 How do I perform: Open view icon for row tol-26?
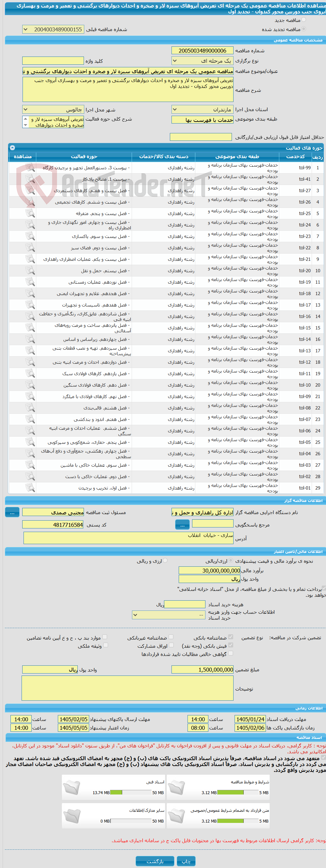tap(30, 202)
